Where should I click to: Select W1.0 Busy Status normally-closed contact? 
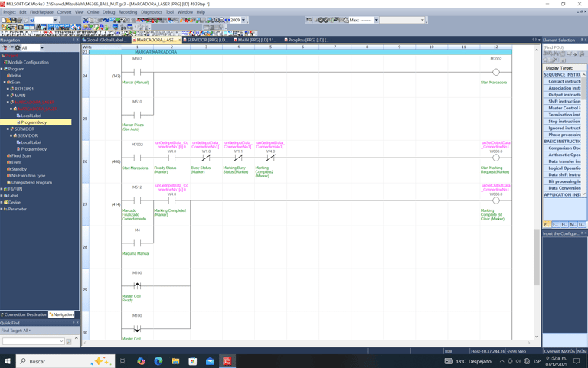coord(206,158)
